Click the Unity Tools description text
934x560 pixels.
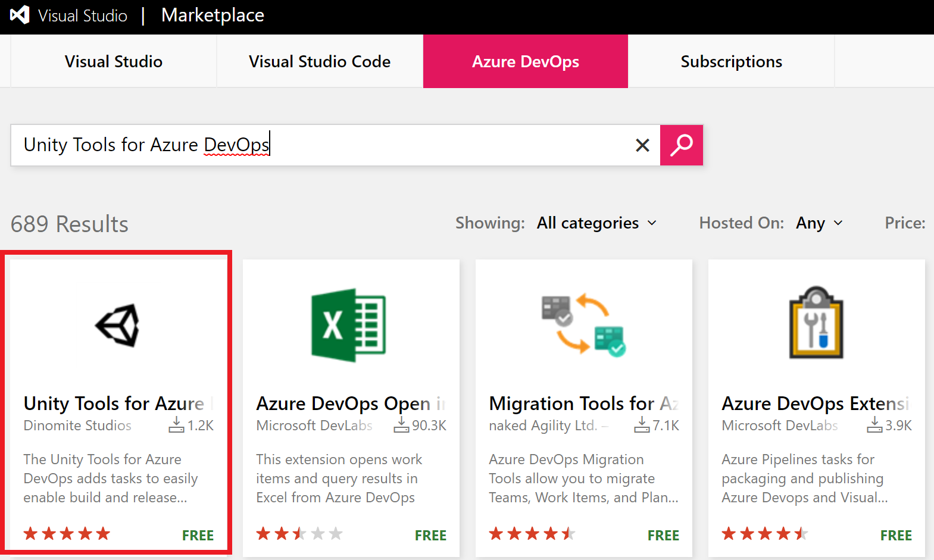(x=111, y=478)
